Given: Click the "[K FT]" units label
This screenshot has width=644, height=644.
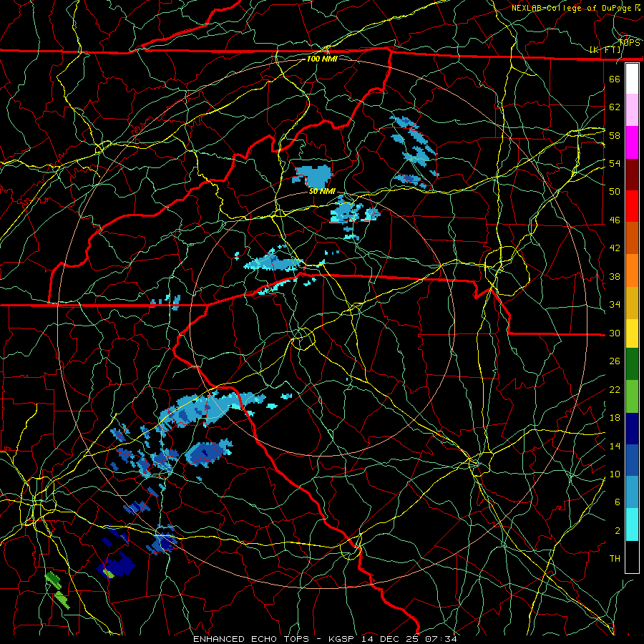Looking at the screenshot, I should (x=605, y=50).
